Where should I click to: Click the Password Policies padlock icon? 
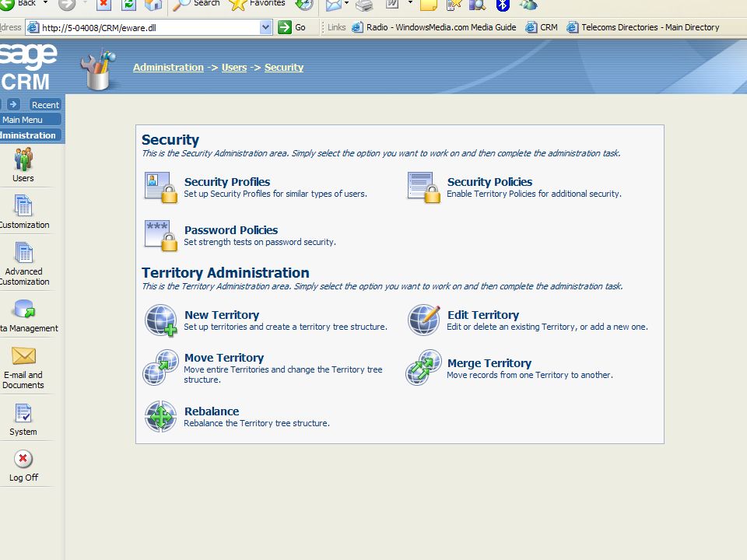coord(161,236)
